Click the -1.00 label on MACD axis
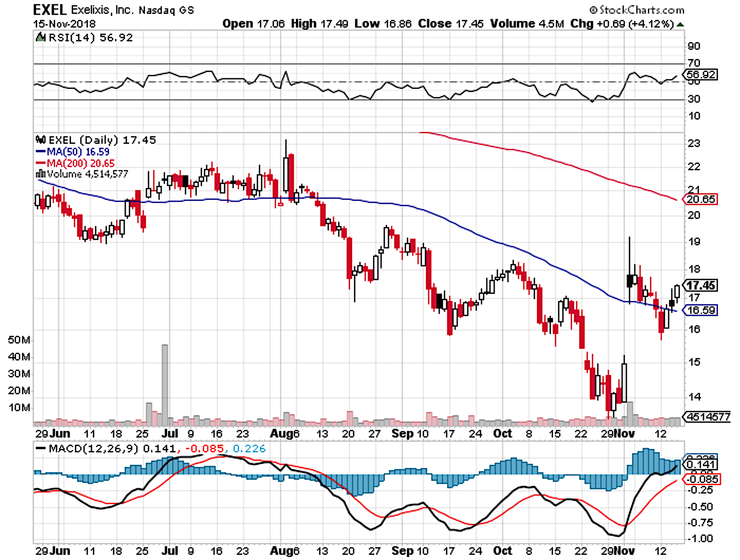Image resolution: width=740 pixels, height=560 pixels. pyautogui.click(x=701, y=538)
